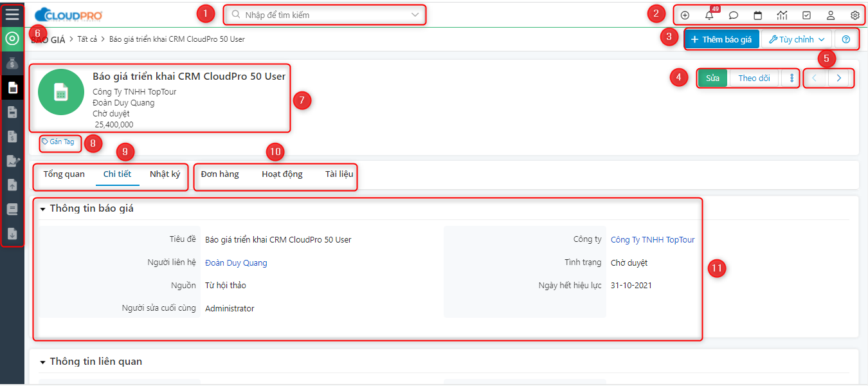Screen dimensions: 868x386
Task: Open the Tùy chỉnh dropdown
Action: coord(797,39)
